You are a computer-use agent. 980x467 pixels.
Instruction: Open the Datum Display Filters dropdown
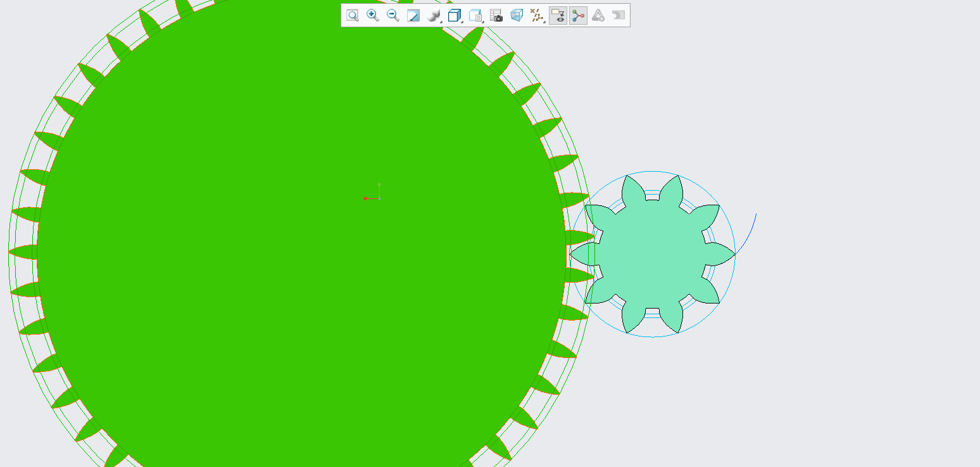[537, 15]
